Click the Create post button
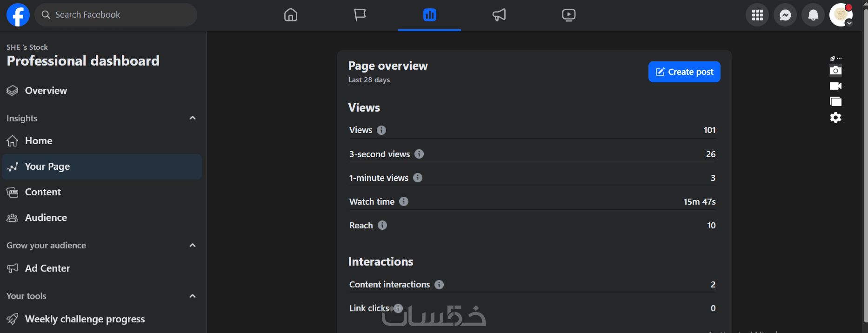Viewport: 868px width, 333px height. (684, 72)
